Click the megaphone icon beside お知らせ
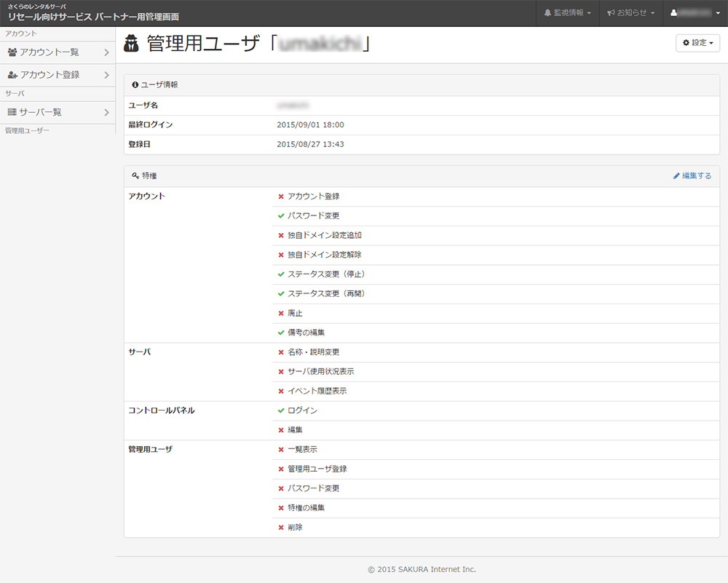Image resolution: width=728 pixels, height=583 pixels. coord(611,13)
